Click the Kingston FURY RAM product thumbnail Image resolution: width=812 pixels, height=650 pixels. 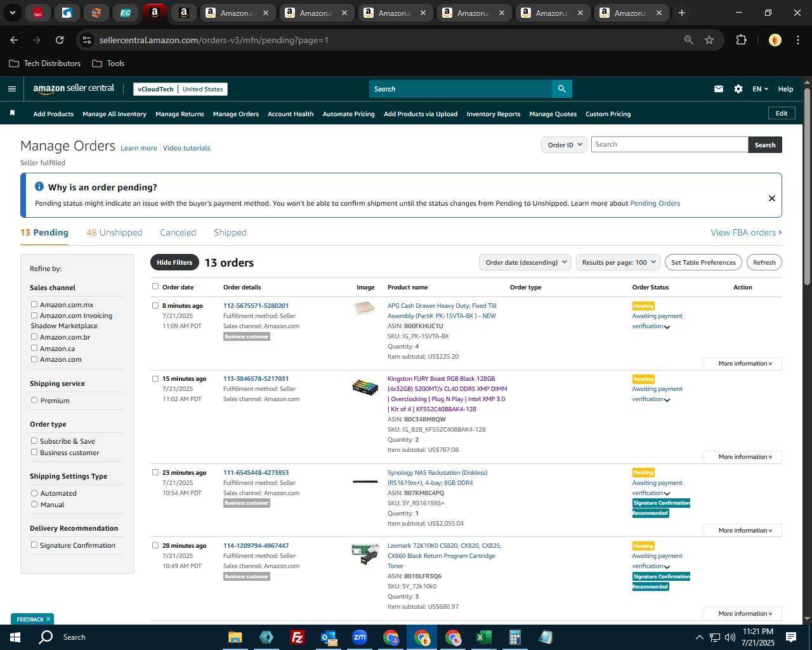[365, 387]
